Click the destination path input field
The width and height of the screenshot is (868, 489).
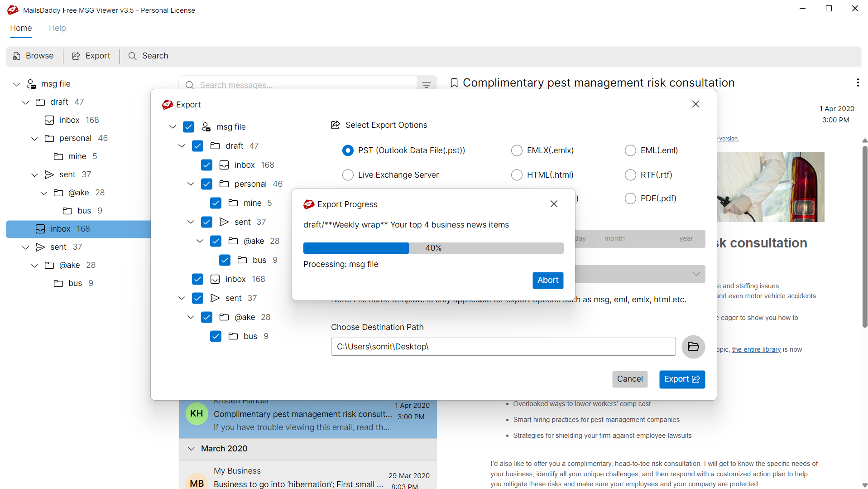pos(503,347)
